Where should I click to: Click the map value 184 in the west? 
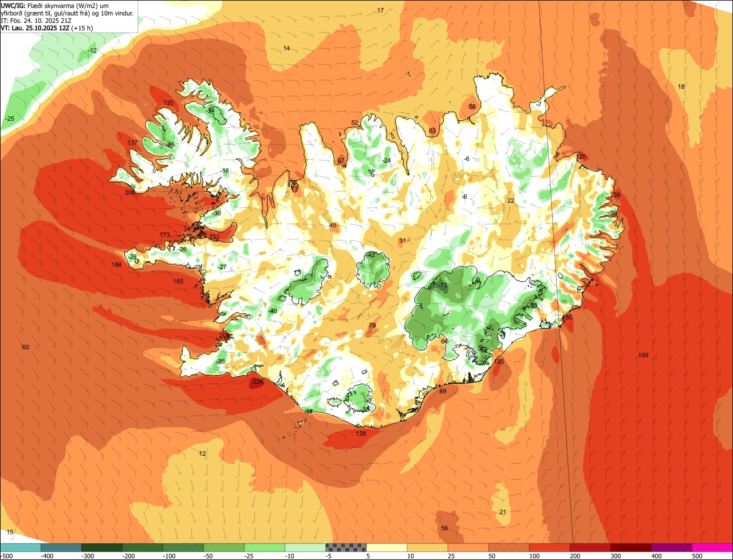(x=116, y=265)
